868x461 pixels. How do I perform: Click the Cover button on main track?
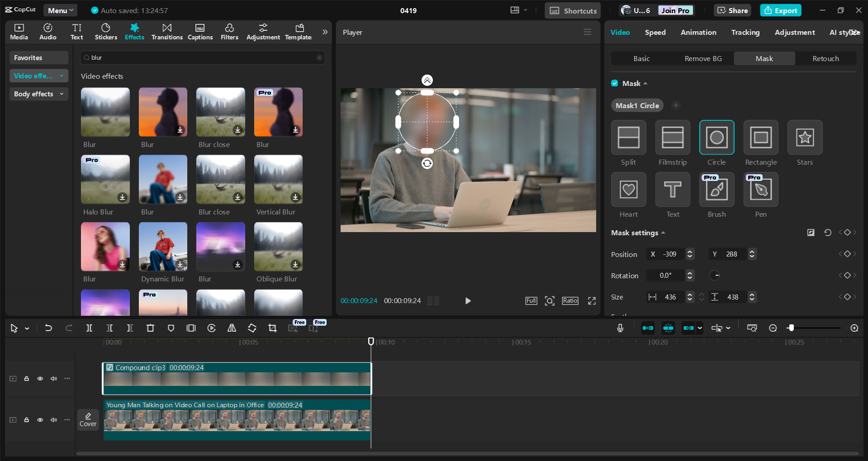(x=88, y=420)
